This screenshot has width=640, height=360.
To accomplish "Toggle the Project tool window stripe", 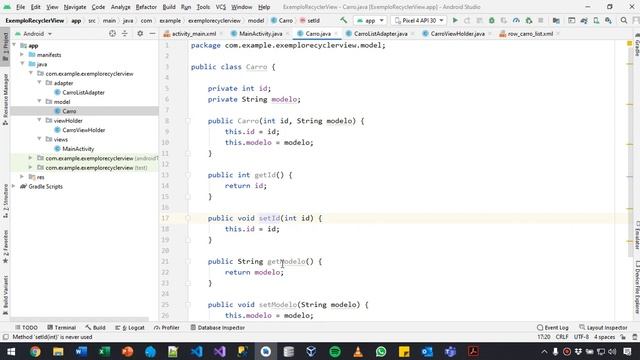I will click(5, 47).
